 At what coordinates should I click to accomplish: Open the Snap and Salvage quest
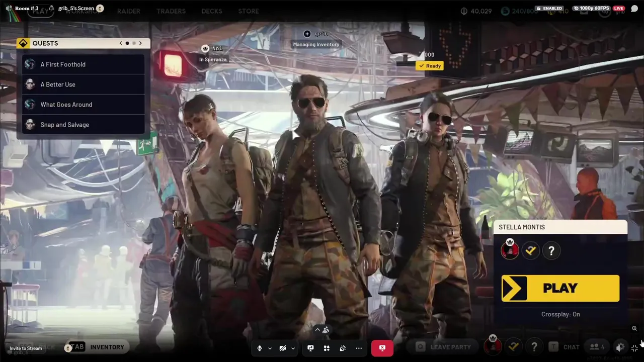click(84, 125)
